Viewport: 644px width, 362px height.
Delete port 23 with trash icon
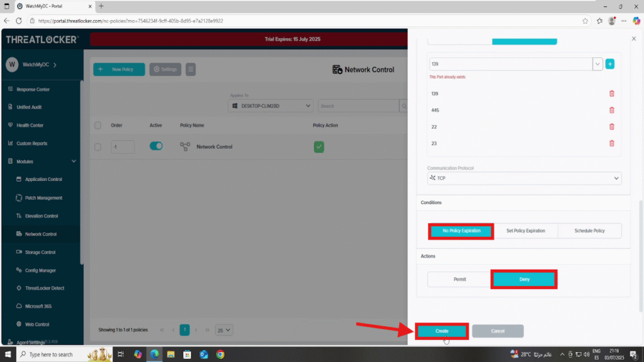(x=611, y=143)
